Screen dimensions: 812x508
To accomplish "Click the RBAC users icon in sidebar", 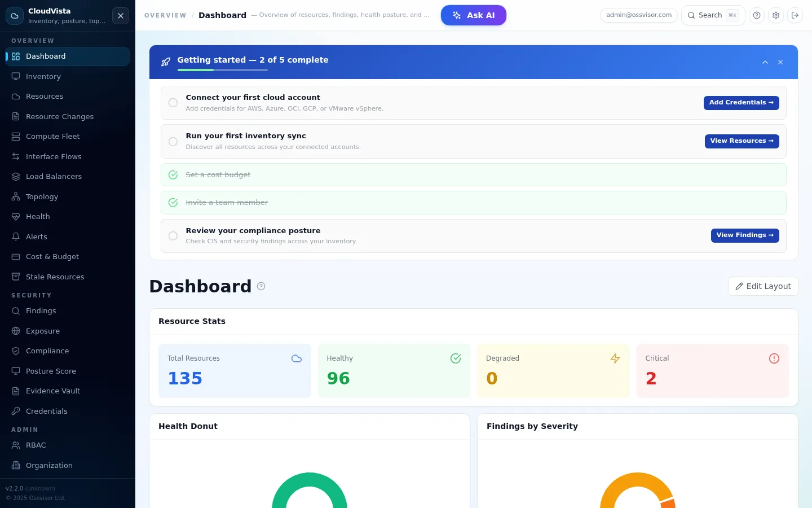I will 16,445.
